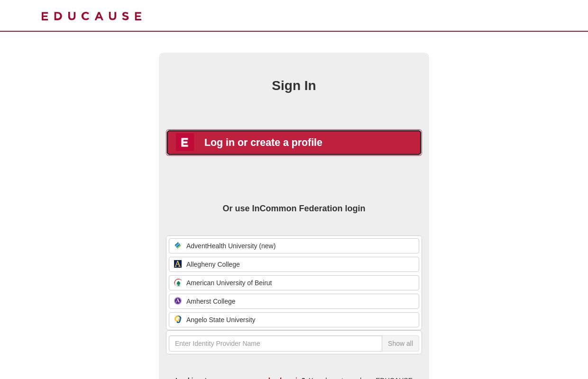Image resolution: width=588 pixels, height=379 pixels.
Task: Expand the full identity provider list
Action: pyautogui.click(x=400, y=343)
